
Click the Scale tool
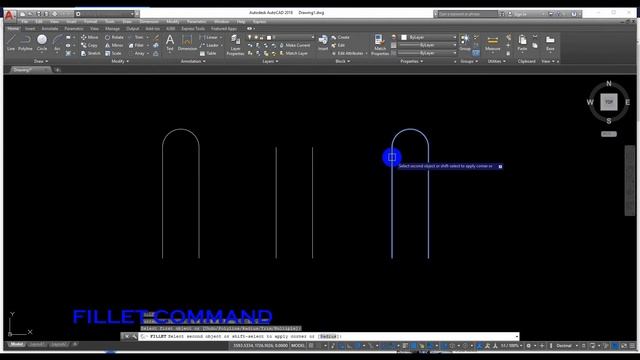pos(113,53)
